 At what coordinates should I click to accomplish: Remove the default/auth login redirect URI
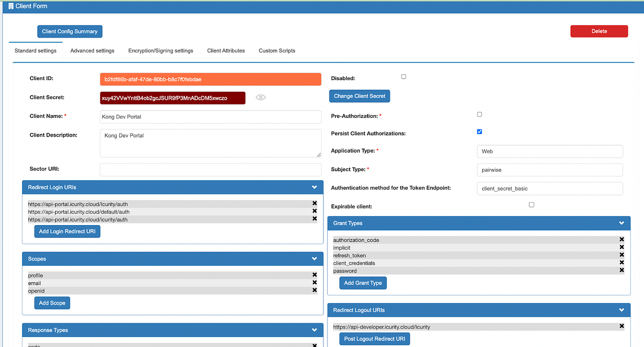(x=315, y=211)
